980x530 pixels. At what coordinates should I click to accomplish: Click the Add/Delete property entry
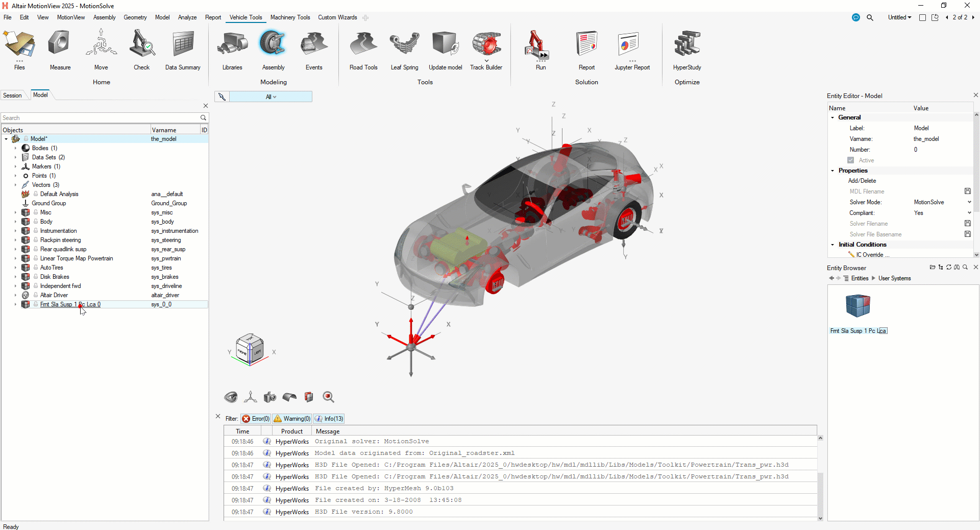pos(862,181)
